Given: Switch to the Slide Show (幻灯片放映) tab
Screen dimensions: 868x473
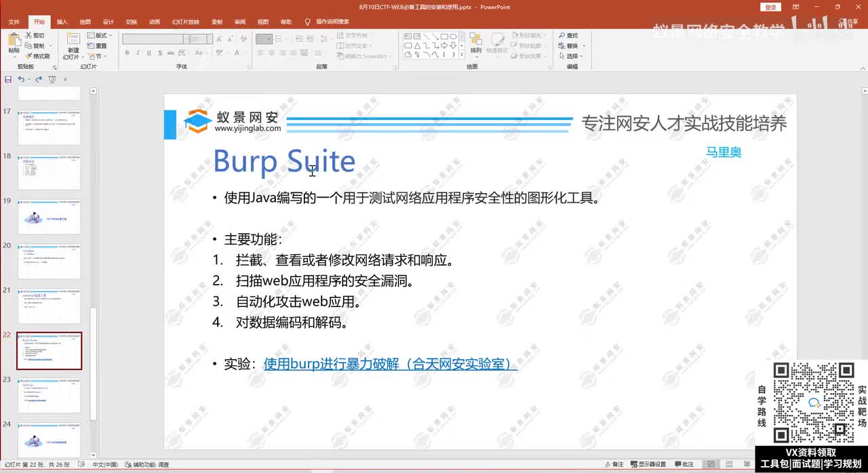Looking at the screenshot, I should [x=186, y=22].
